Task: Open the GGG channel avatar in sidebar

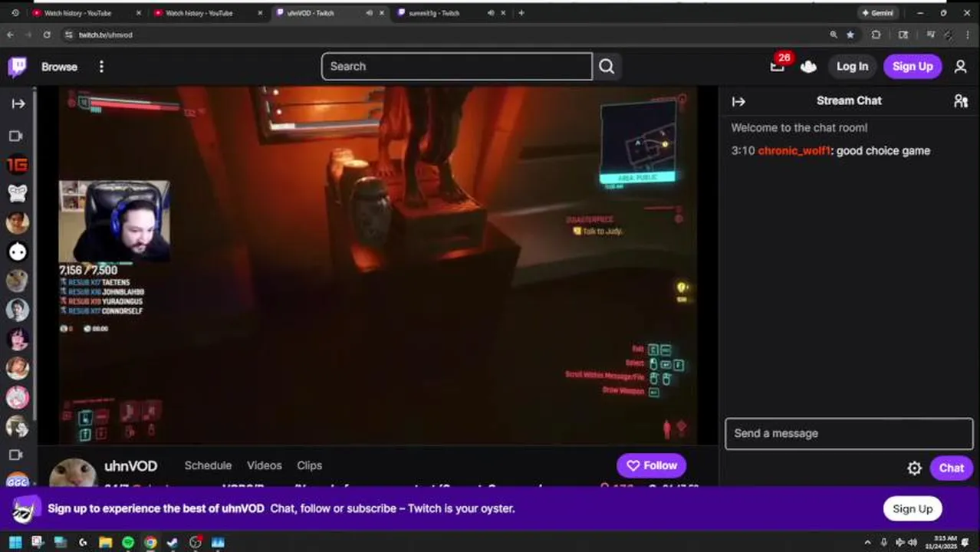Action: [18, 481]
